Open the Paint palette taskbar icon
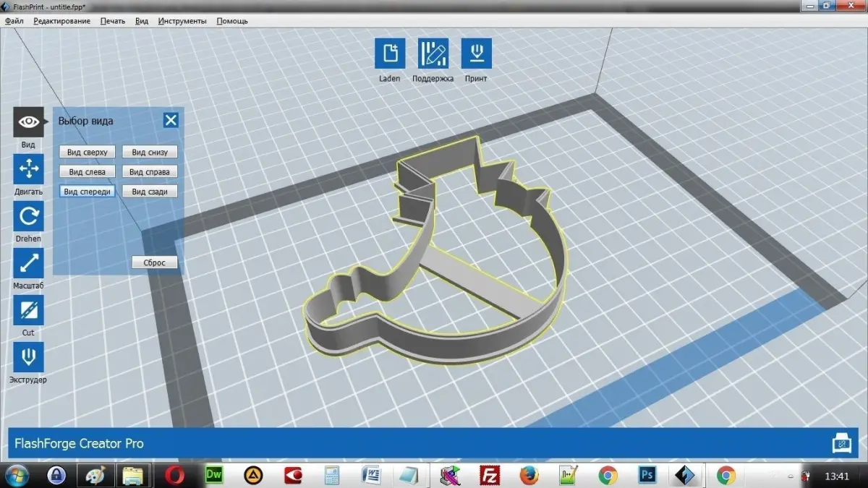The width and height of the screenshot is (868, 488). click(95, 475)
